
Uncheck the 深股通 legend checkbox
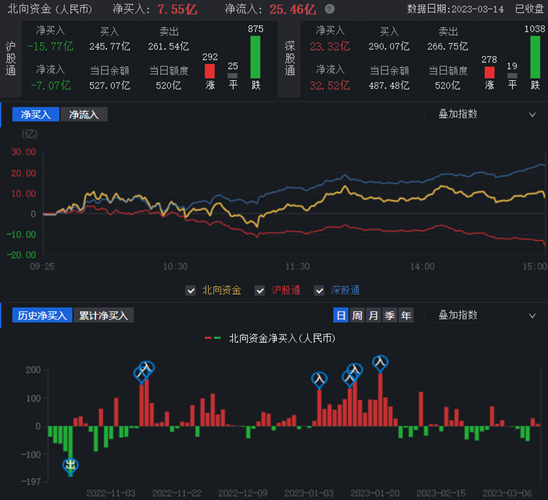tap(319, 290)
